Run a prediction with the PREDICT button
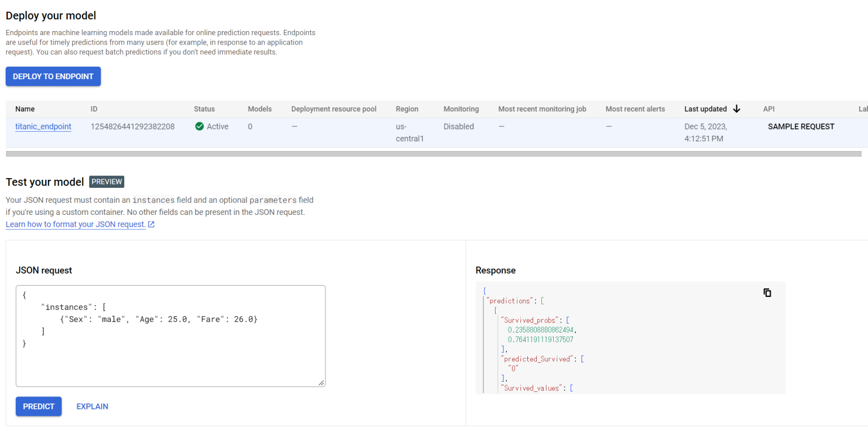Viewport: 868px width, 431px height. click(x=38, y=406)
